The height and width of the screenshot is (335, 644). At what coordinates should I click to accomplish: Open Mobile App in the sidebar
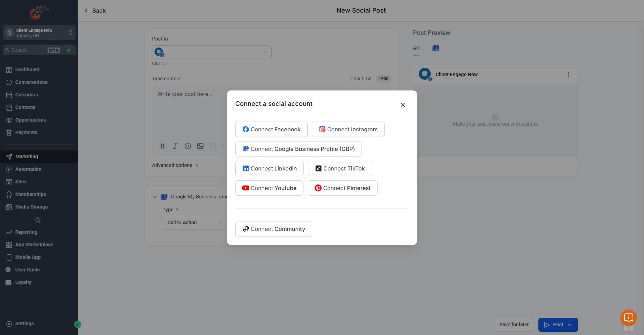click(x=39, y=257)
